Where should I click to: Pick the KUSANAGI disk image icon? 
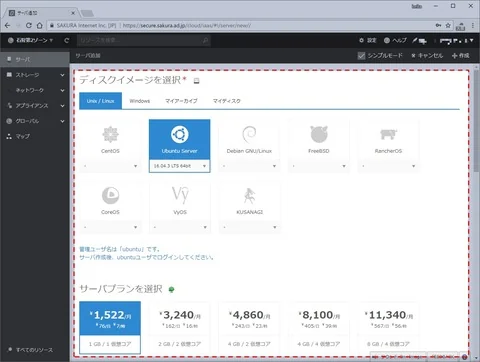pos(249,196)
